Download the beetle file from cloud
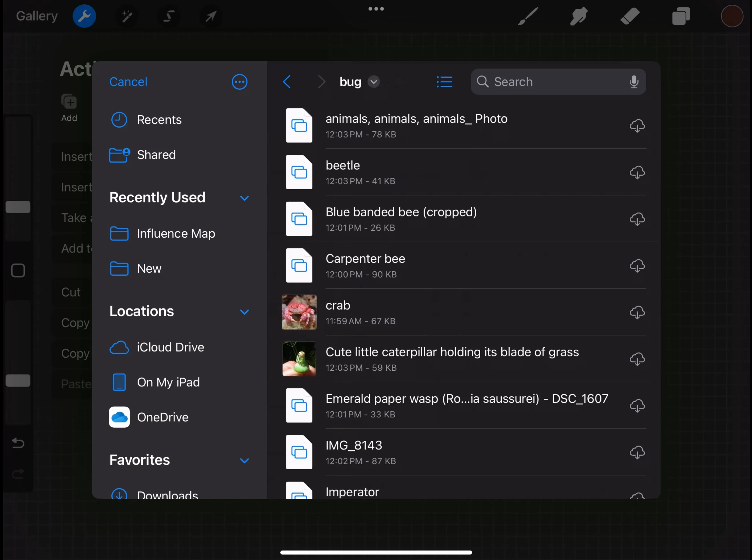 (x=637, y=172)
